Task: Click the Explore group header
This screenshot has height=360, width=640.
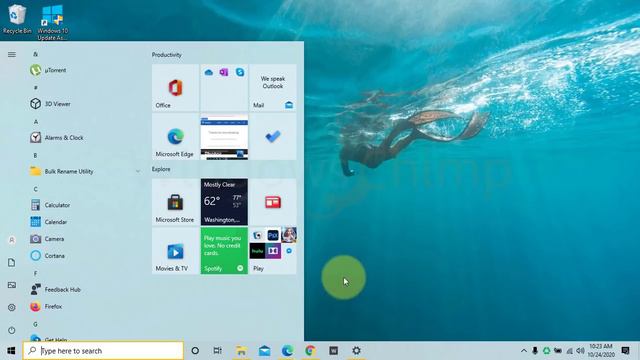Action: (x=161, y=169)
